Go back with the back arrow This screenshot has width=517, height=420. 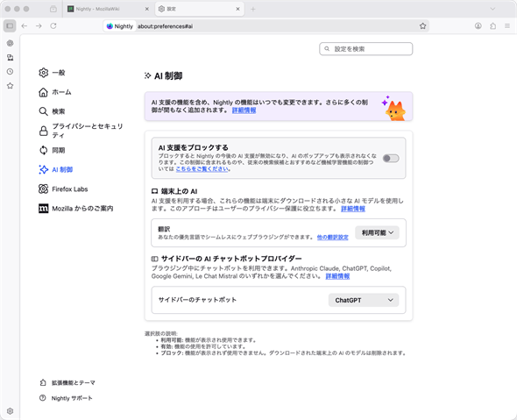click(x=24, y=25)
